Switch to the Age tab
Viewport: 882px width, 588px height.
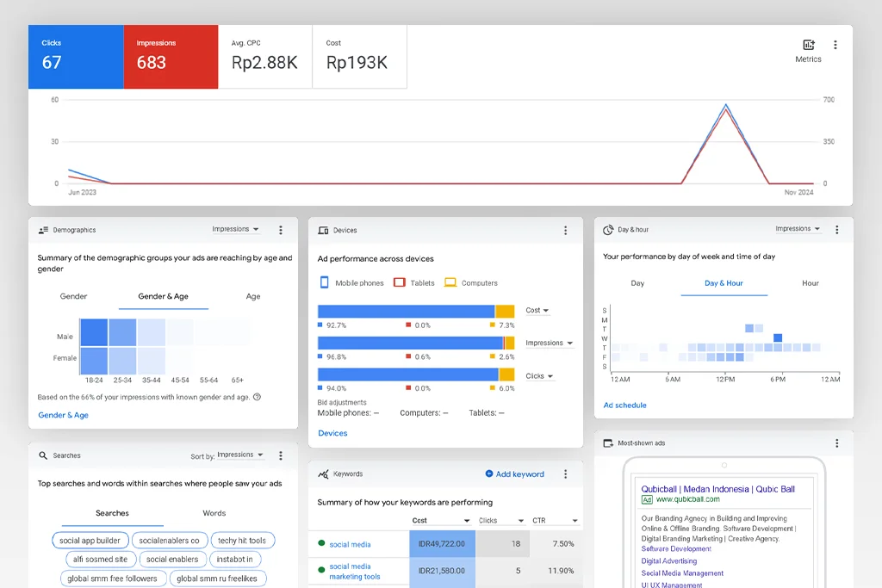[252, 296]
